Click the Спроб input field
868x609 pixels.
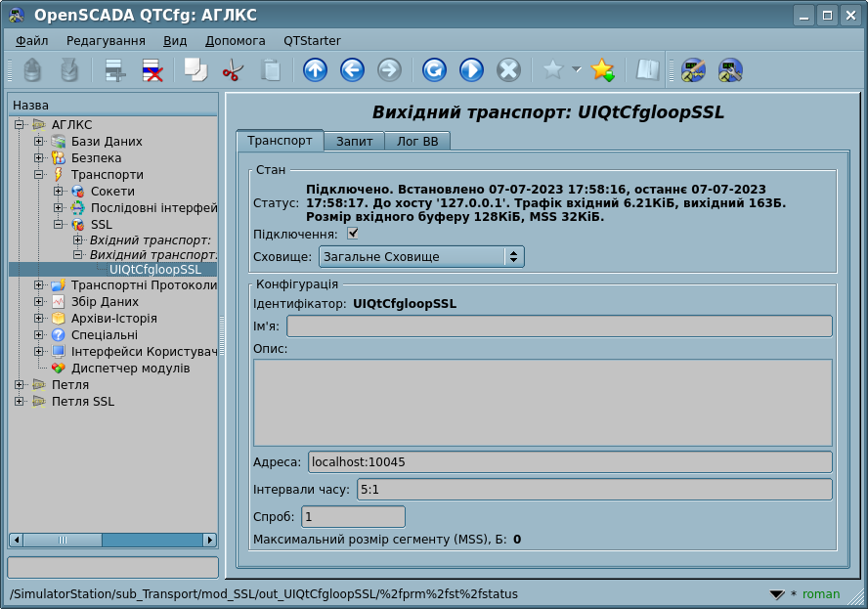coord(353,516)
